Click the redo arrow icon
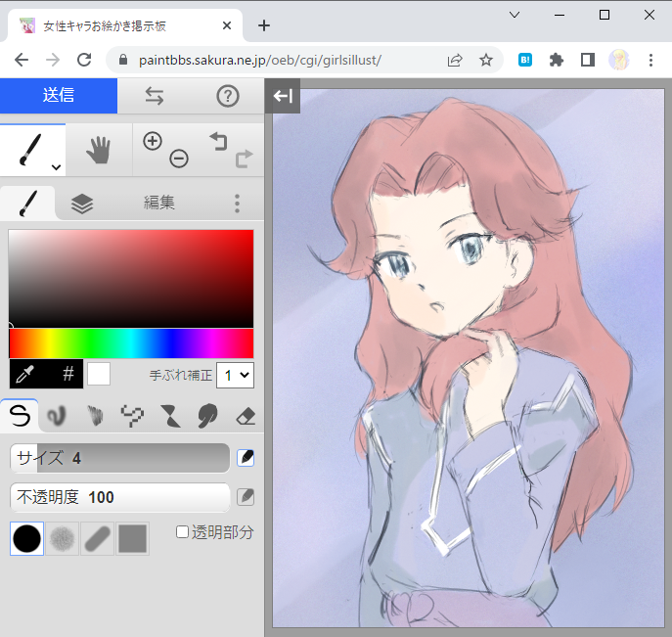This screenshot has height=637, width=672. 244,159
